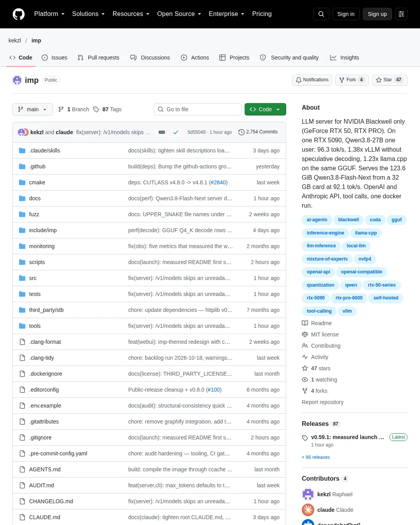Click the commit hash 5d55049
This screenshot has height=525, width=420.
[196, 132]
